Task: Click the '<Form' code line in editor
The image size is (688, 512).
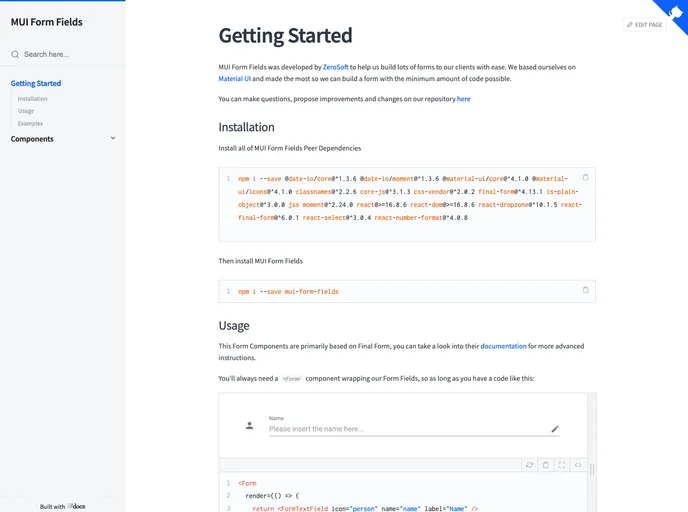Action: click(x=247, y=483)
